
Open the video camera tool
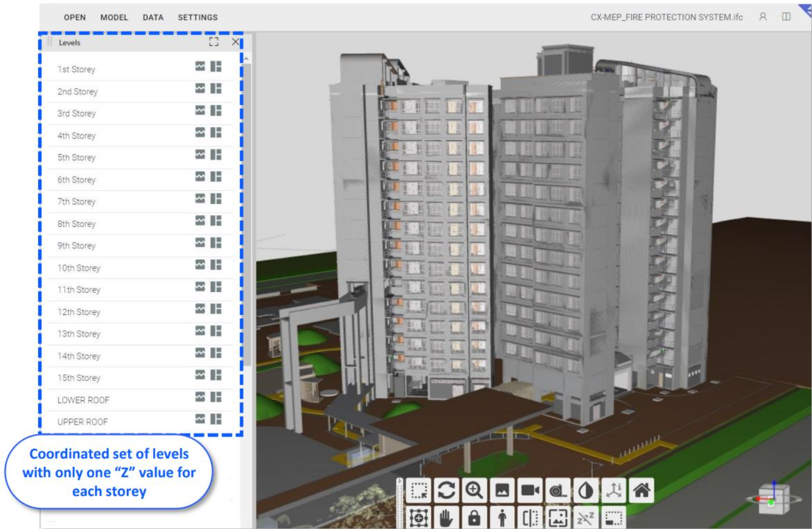[x=530, y=491]
